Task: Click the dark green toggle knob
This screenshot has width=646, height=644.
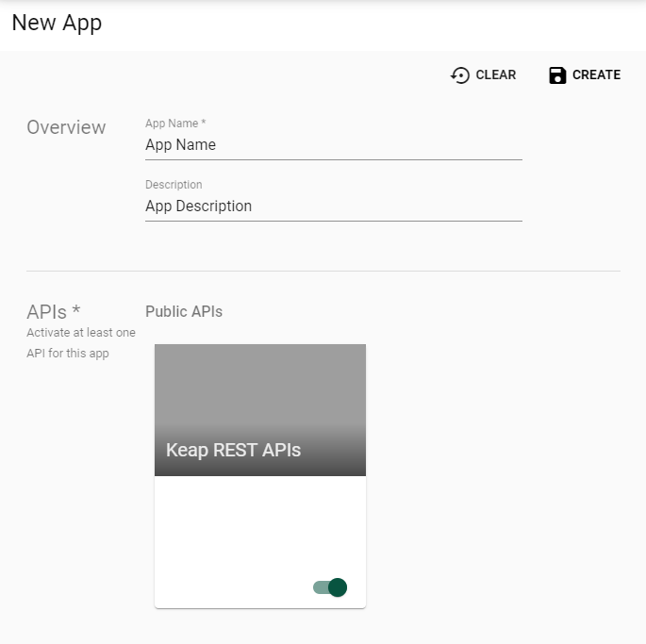Action: pyautogui.click(x=338, y=587)
